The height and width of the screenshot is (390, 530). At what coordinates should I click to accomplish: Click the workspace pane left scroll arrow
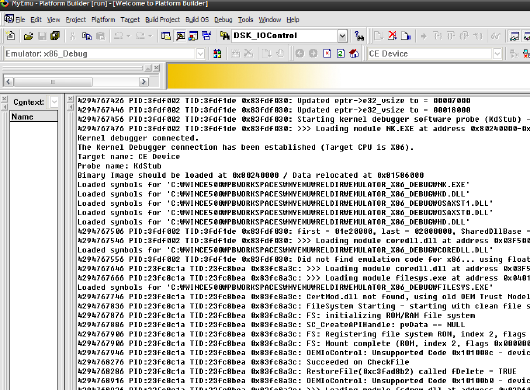[8, 81]
